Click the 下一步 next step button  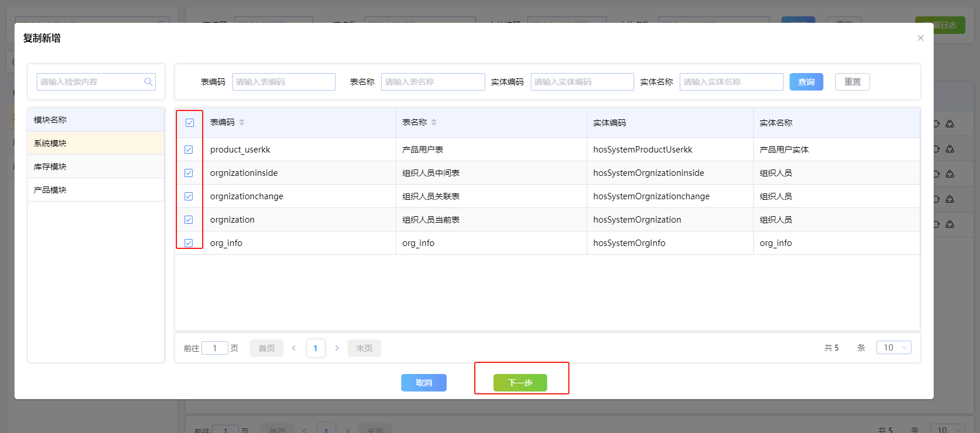point(520,383)
